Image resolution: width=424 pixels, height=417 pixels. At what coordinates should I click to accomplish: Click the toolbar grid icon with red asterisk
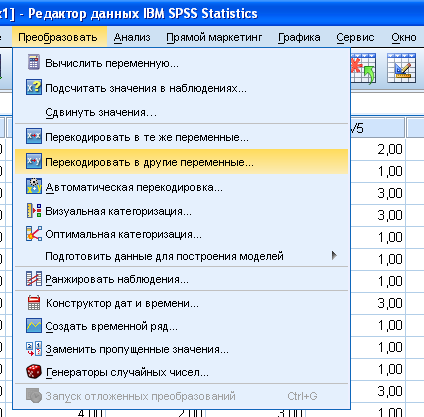[x=363, y=68]
